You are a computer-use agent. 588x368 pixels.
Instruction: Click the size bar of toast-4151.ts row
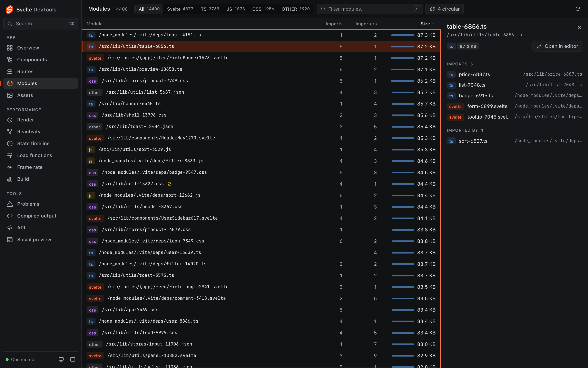click(402, 35)
